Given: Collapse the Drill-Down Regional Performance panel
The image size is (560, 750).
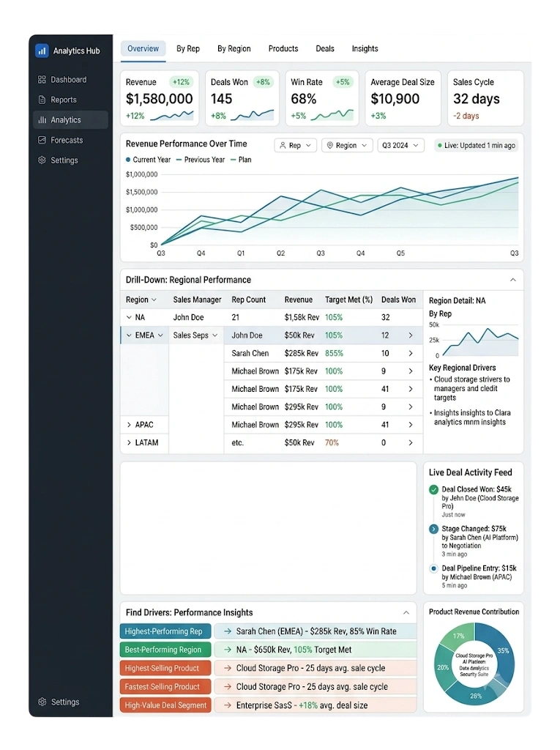Looking at the screenshot, I should 512,280.
